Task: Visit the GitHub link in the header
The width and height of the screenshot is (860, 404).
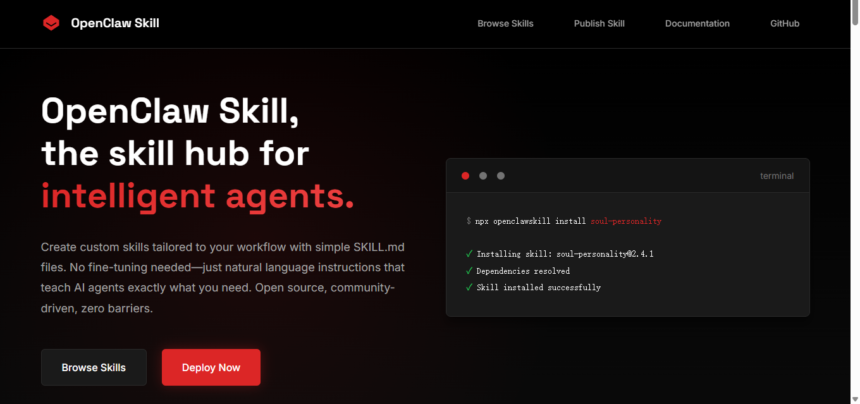Action: tap(784, 24)
